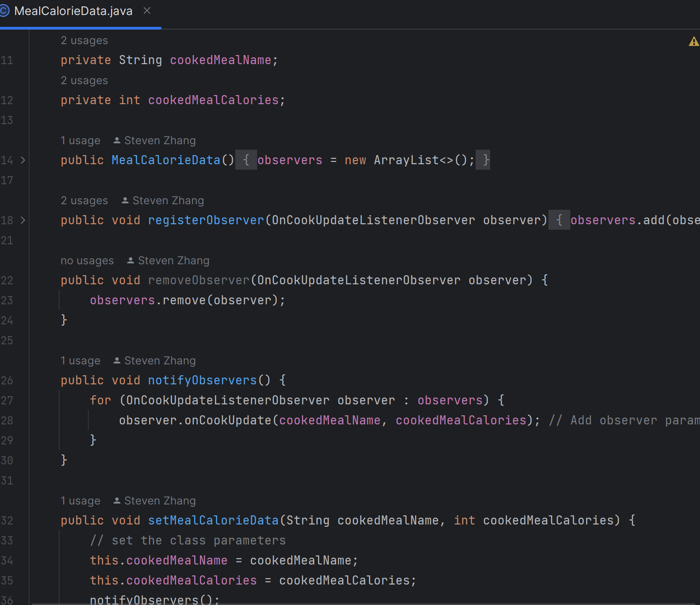
Task: Click line number 26 in the gutter
Action: tap(7, 380)
